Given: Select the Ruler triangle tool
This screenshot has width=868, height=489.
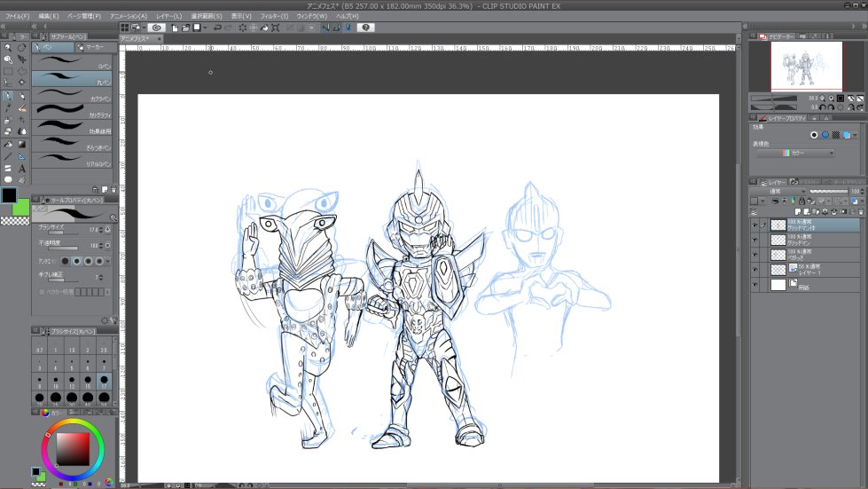Looking at the screenshot, I should pyautogui.click(x=21, y=157).
